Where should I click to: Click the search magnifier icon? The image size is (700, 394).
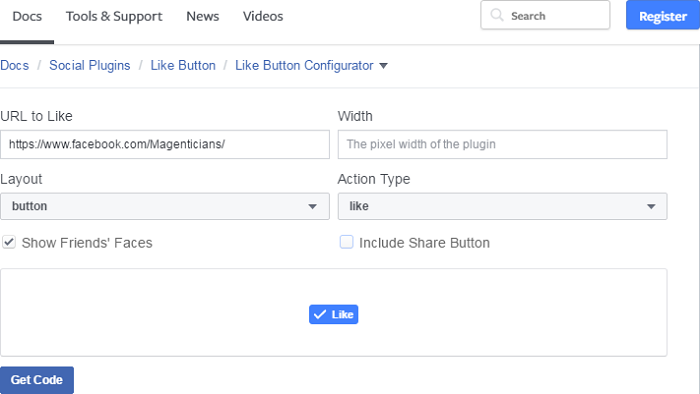(496, 16)
